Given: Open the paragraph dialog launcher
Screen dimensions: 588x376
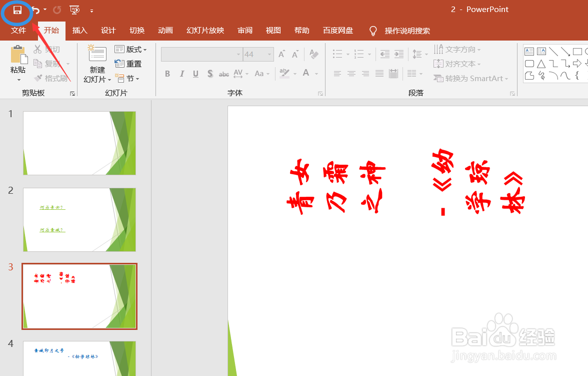Looking at the screenshot, I should (x=512, y=94).
